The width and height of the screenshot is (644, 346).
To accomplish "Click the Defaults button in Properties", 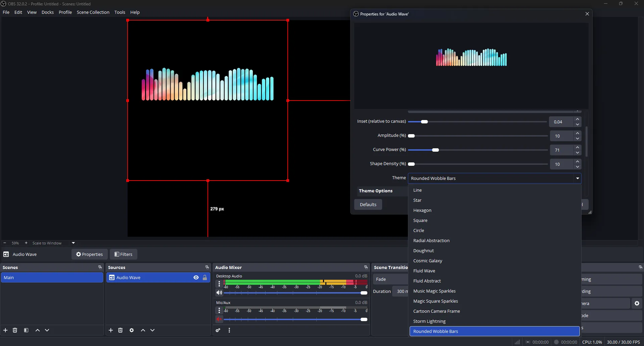I will pos(368,204).
